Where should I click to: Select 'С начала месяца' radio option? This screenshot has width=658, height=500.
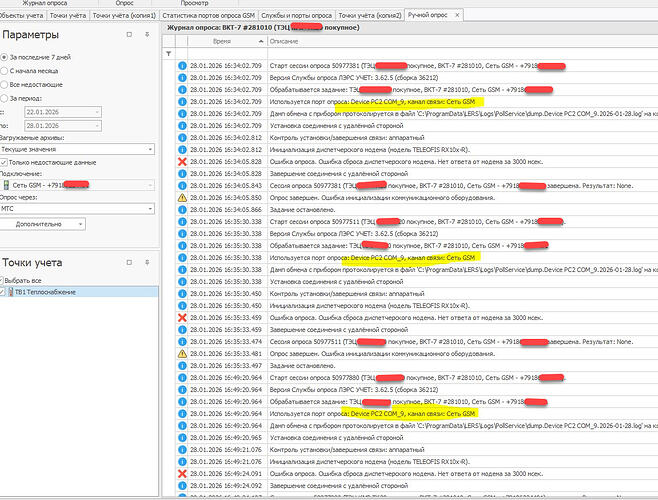5,72
